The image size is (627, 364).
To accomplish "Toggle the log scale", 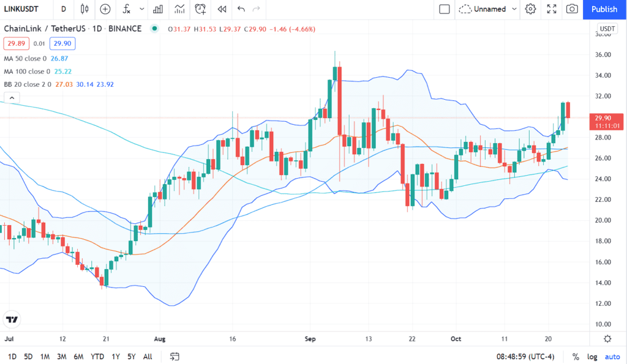I will [x=592, y=357].
